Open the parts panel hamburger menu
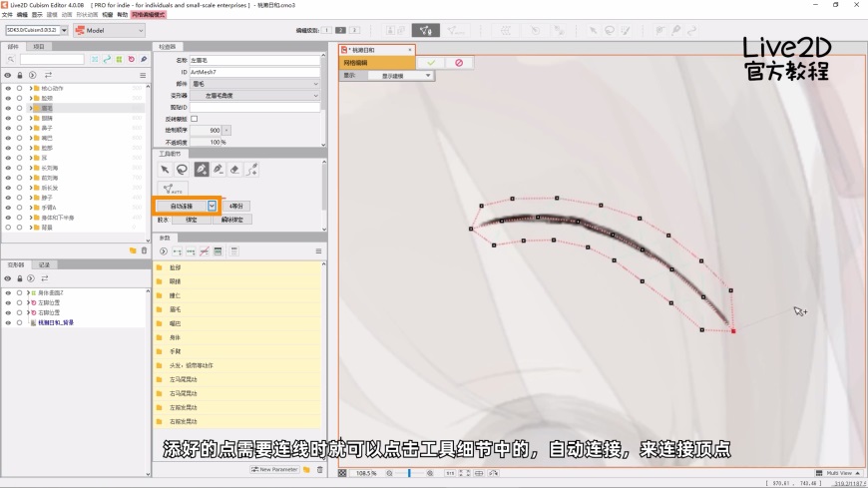 point(143,75)
